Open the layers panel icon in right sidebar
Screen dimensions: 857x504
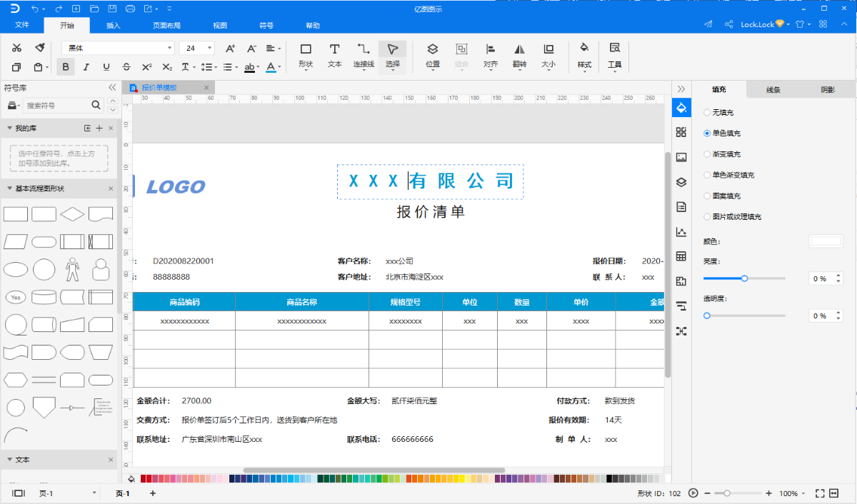(681, 182)
